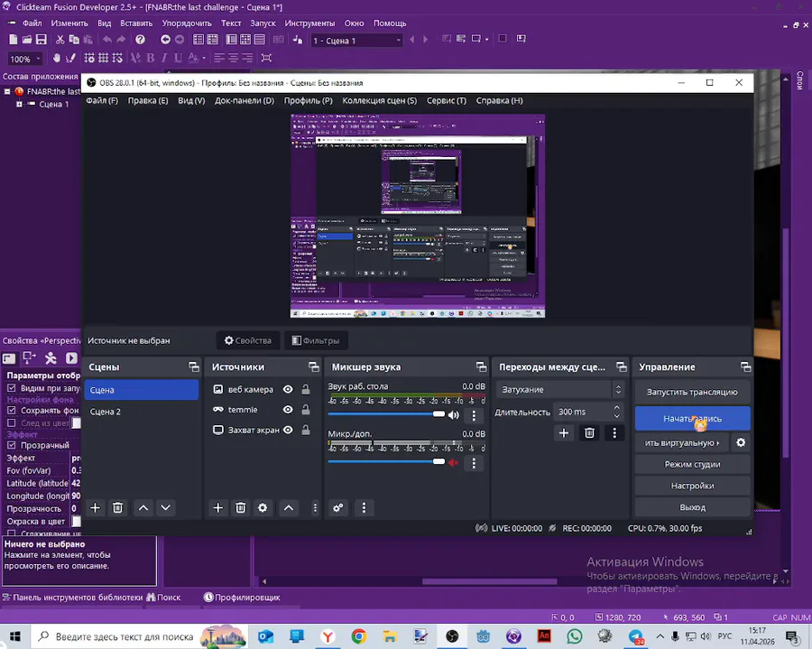Open source properties gear in Источники panel
812x649 pixels.
point(263,507)
